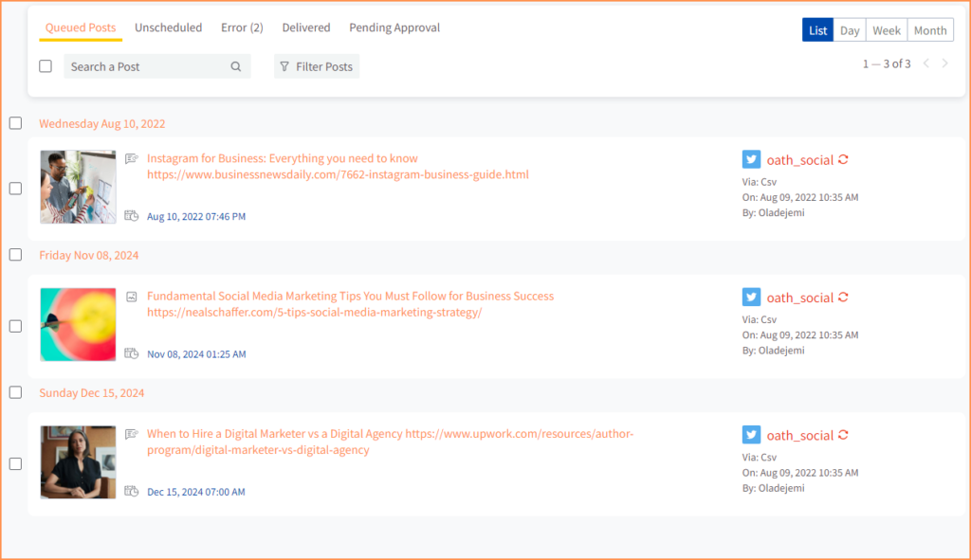Check the Sunday Dec 15, 2024 date checkbox
Image resolution: width=971 pixels, height=560 pixels.
click(x=15, y=392)
